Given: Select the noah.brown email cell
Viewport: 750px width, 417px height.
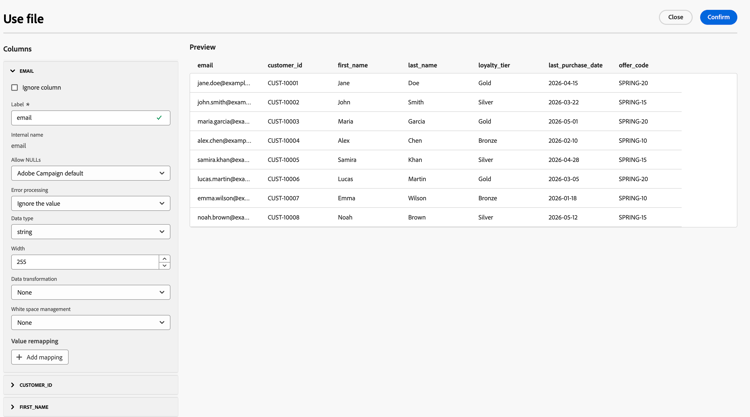Looking at the screenshot, I should click(223, 217).
